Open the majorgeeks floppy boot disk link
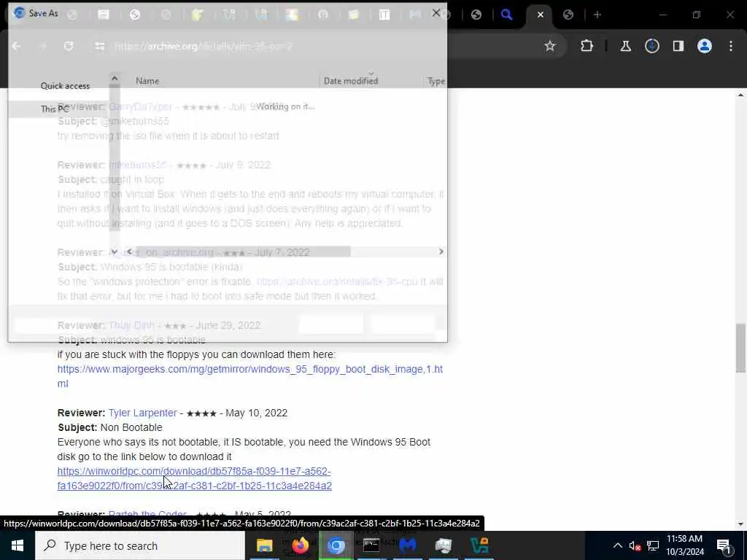The width and height of the screenshot is (747, 560). pyautogui.click(x=250, y=376)
